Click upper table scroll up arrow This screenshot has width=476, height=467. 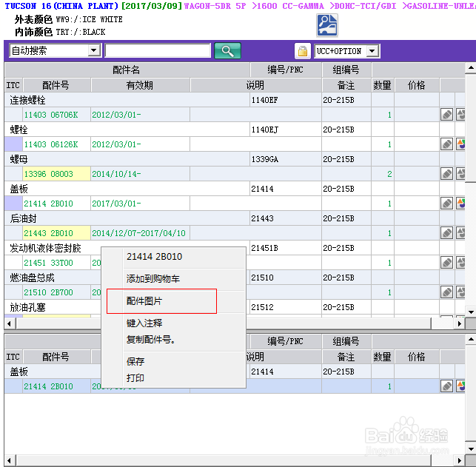coord(471,68)
